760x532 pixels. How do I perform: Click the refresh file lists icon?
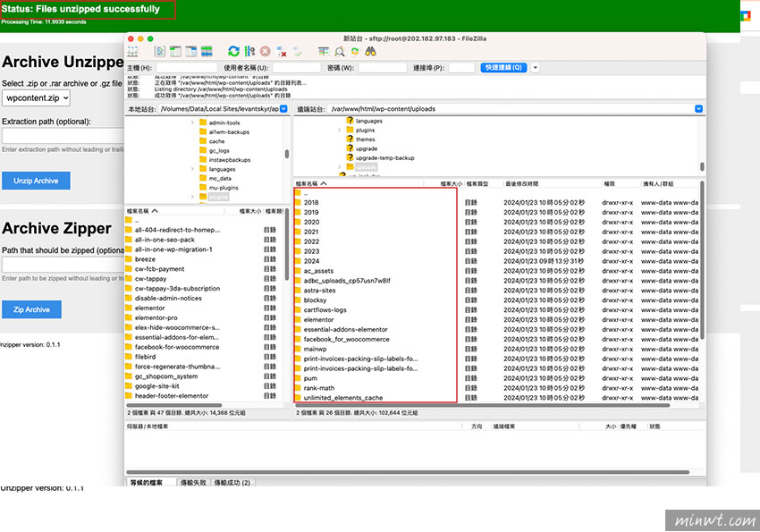click(234, 52)
